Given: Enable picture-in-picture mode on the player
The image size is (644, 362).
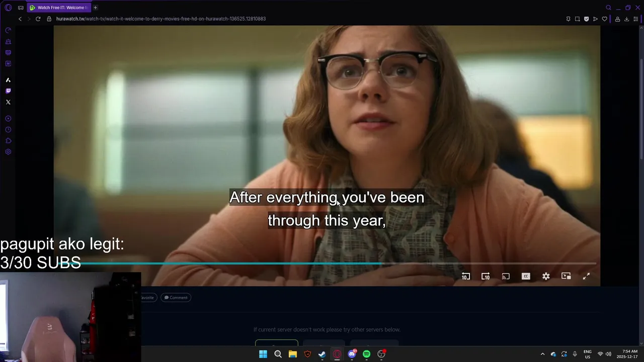Looking at the screenshot, I should 566,276.
